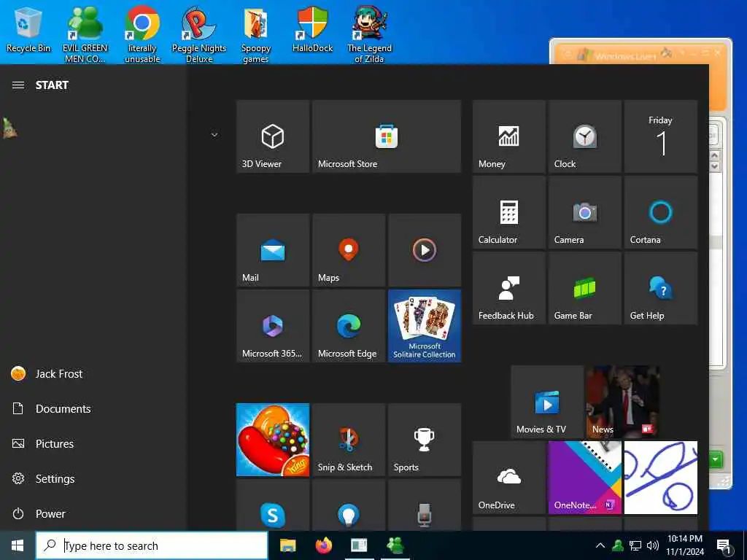The height and width of the screenshot is (560, 747).
Task: Launch the Microsoft Edge tile
Action: (x=348, y=326)
